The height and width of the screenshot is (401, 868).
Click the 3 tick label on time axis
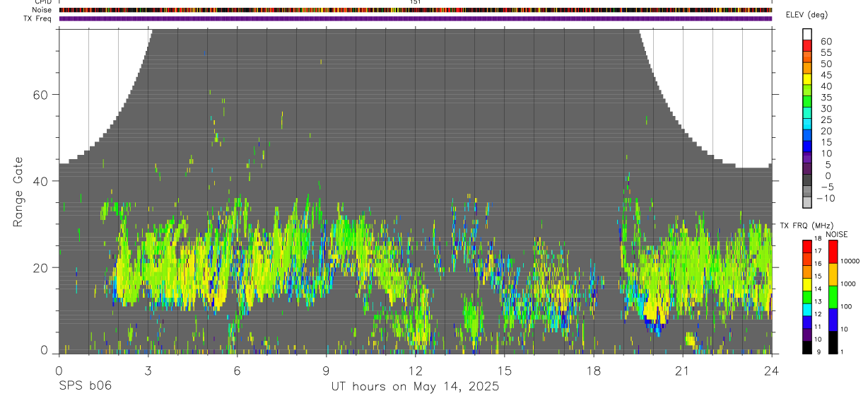click(x=148, y=371)
